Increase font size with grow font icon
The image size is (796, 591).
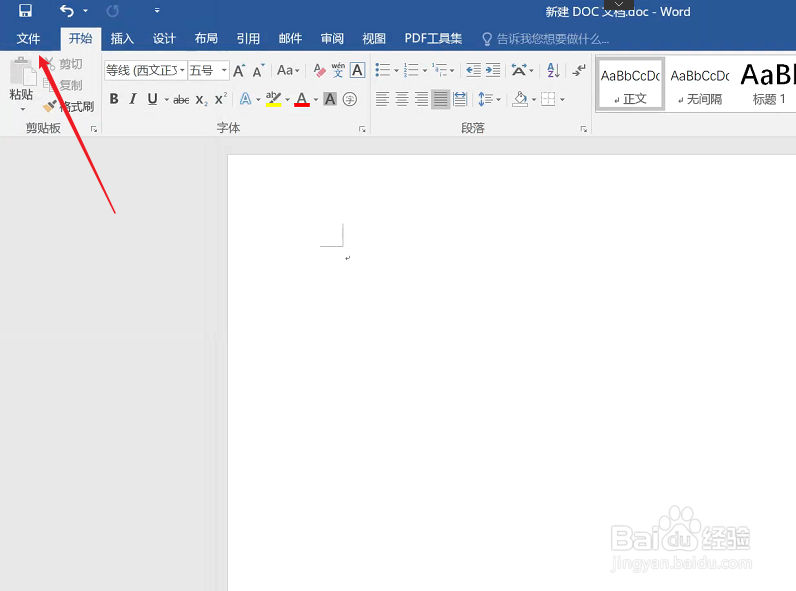click(x=239, y=71)
